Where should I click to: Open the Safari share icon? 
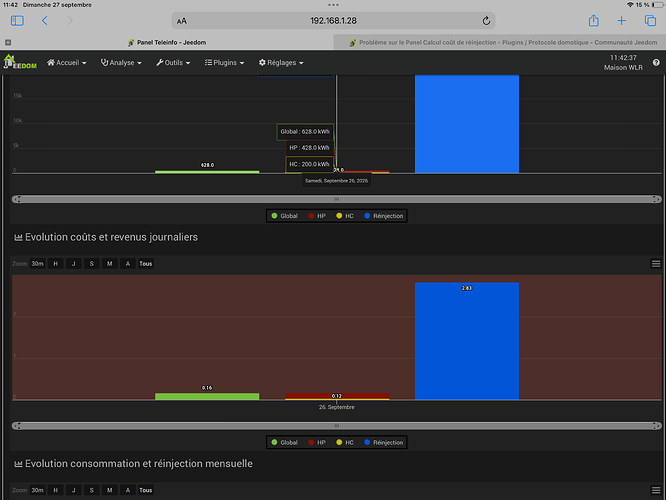[x=593, y=20]
